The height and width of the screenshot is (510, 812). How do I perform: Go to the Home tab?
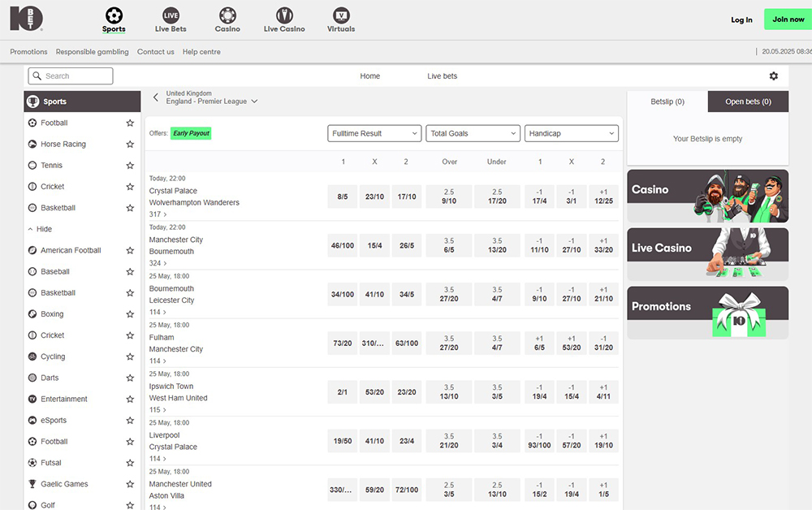369,76
